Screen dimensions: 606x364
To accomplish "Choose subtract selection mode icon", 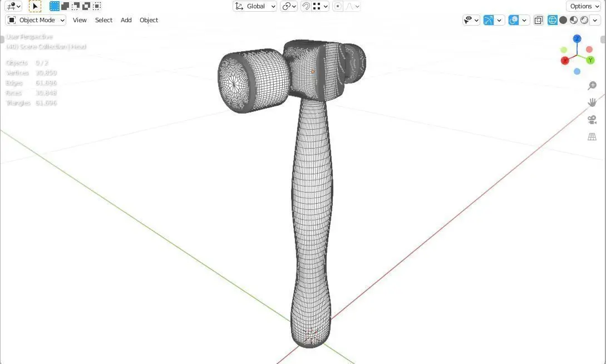I will [76, 6].
